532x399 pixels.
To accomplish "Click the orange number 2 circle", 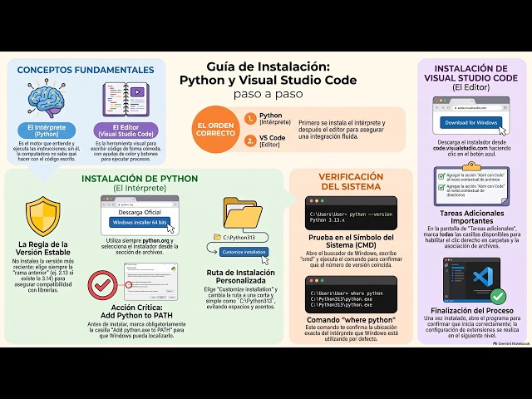I will tap(250, 140).
